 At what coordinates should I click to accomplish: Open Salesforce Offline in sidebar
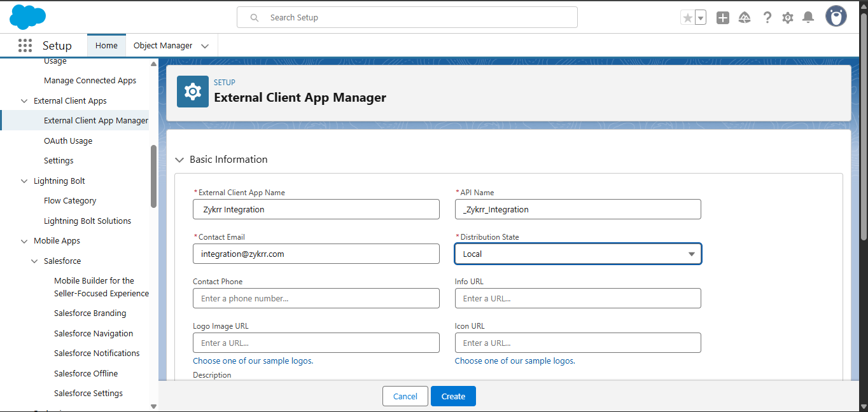[x=86, y=374]
